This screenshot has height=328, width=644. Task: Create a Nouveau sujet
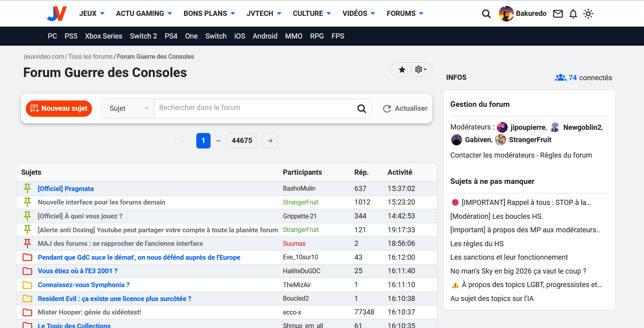(x=59, y=108)
